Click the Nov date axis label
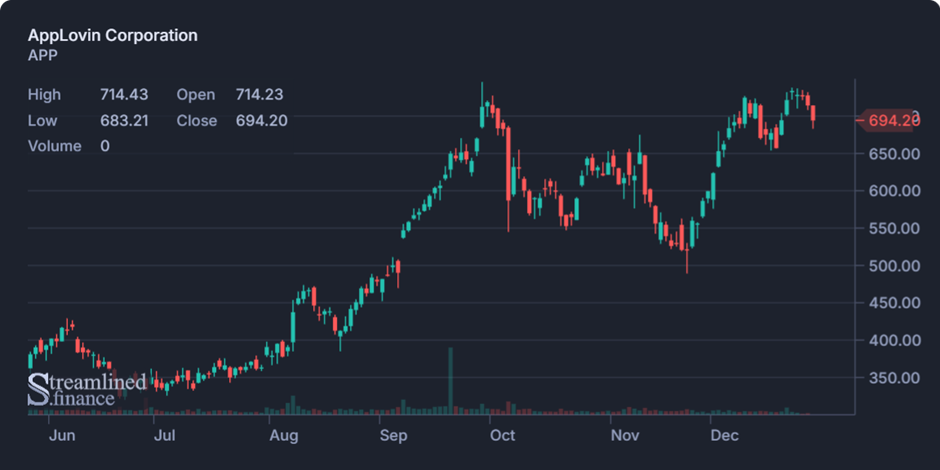Screen dimensions: 940x470 pyautogui.click(x=625, y=435)
